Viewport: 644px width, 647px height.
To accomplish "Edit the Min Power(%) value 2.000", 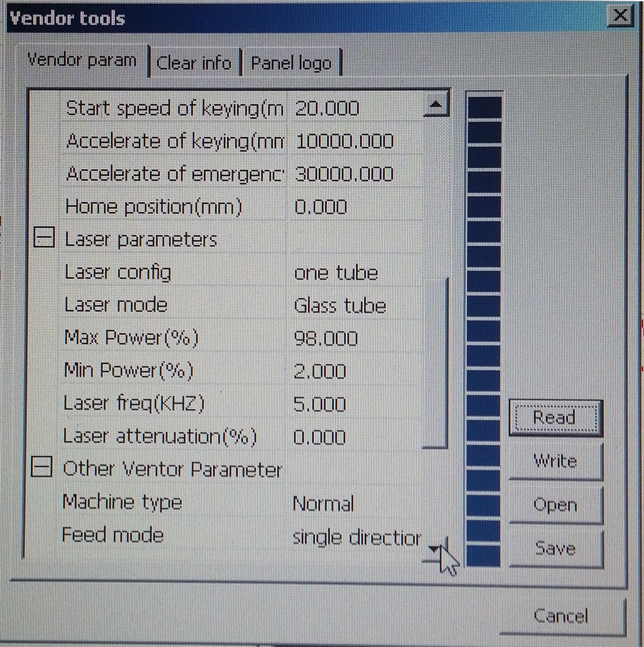I will pos(352,371).
